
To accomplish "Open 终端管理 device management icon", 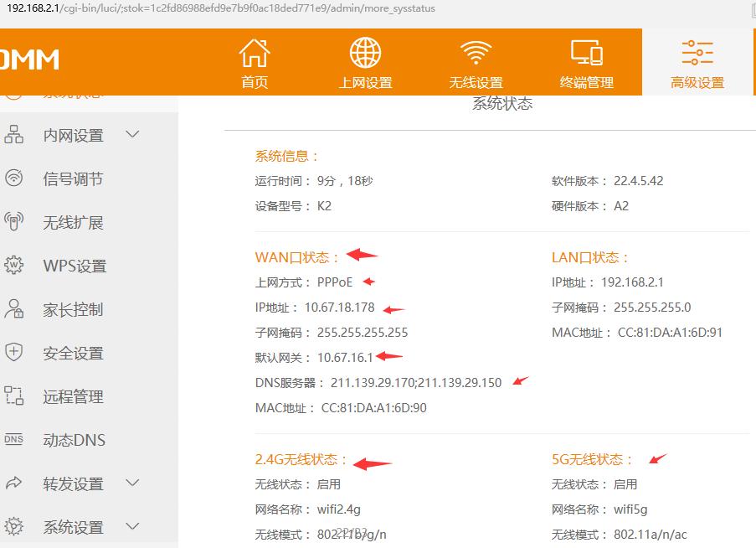I will (x=587, y=51).
